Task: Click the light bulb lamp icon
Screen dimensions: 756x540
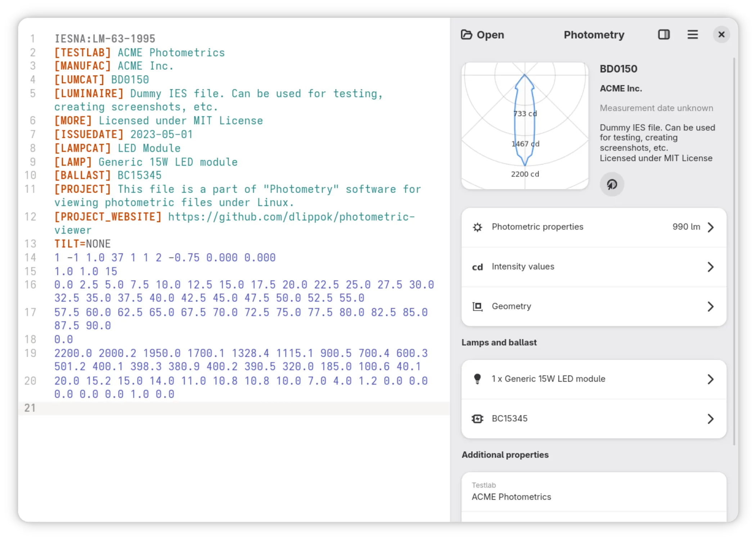Action: (477, 379)
